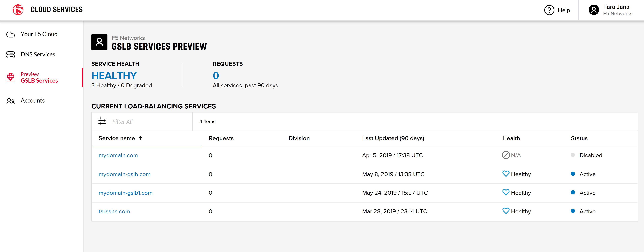Sort by Division column header
The height and width of the screenshot is (252, 644).
coord(299,138)
